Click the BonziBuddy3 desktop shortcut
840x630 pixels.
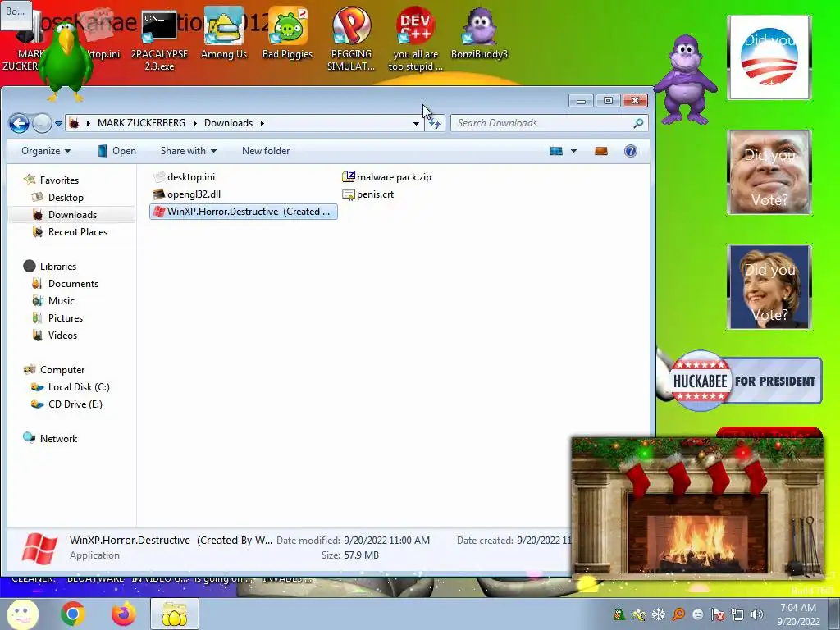tap(479, 34)
